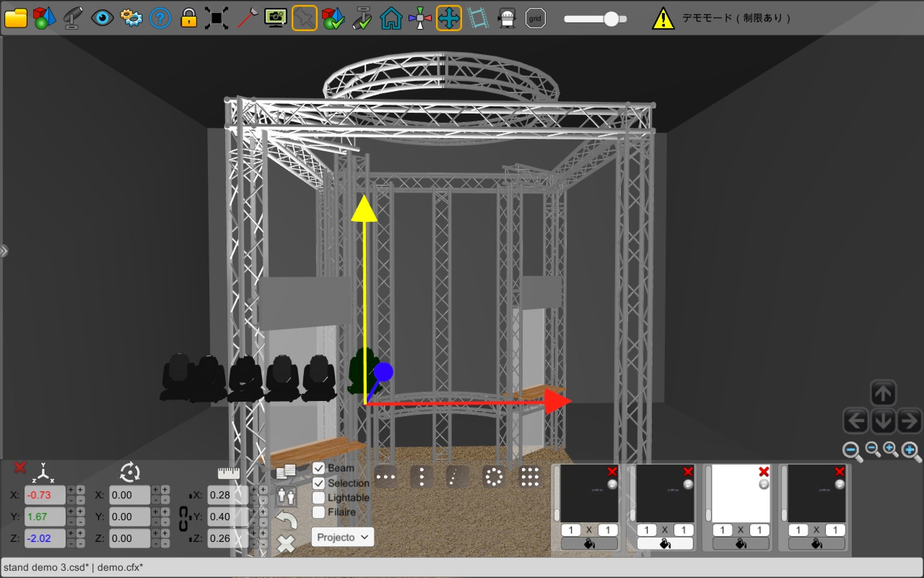Click the position X value field -0.73
This screenshot has width=924, height=578.
[45, 495]
